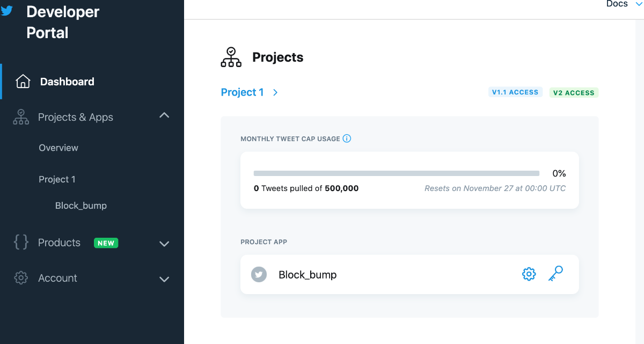The height and width of the screenshot is (344, 644).
Task: Open the Docs dropdown arrow
Action: pyautogui.click(x=639, y=4)
